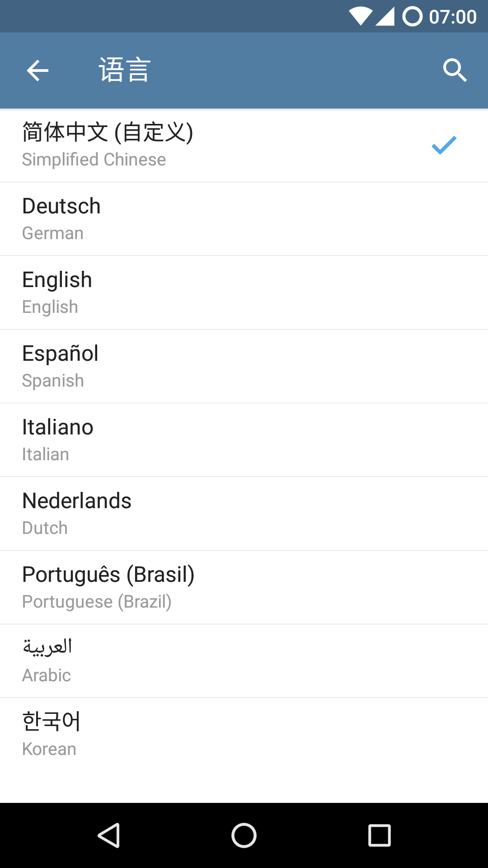Tap the 语言 screen title

tap(125, 70)
